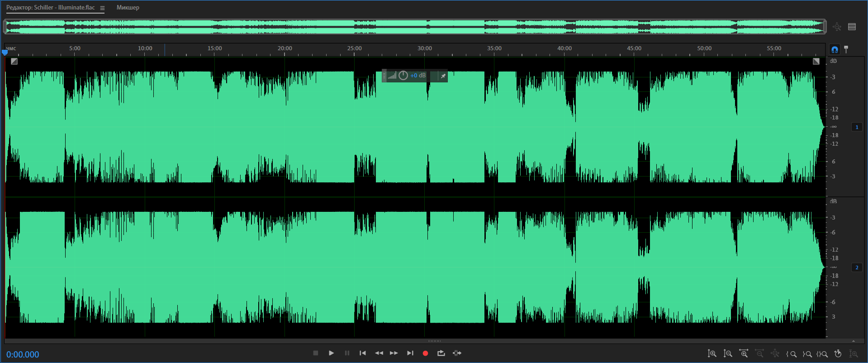Grab the HUD overlay drag handle
Viewport: 868px width, 363px height.
pos(384,76)
